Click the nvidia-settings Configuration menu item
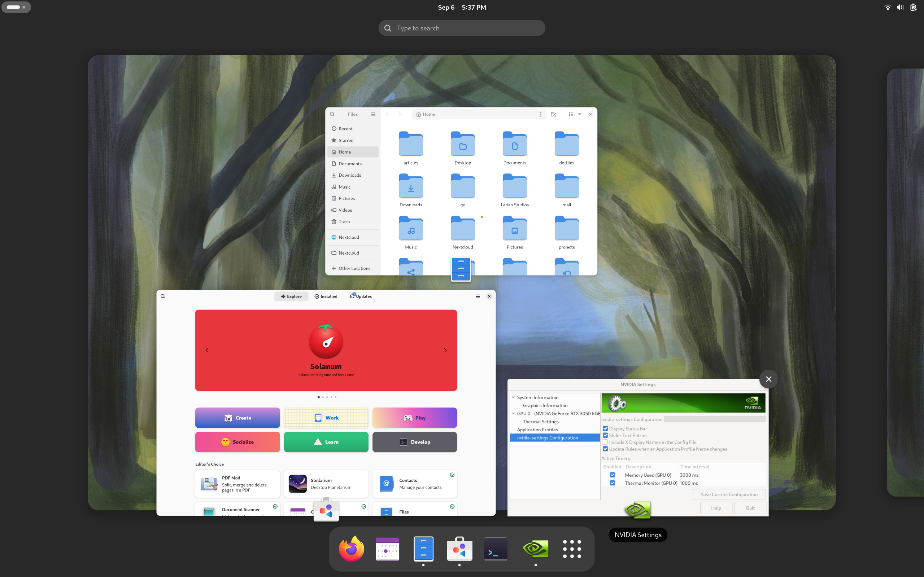 [548, 437]
